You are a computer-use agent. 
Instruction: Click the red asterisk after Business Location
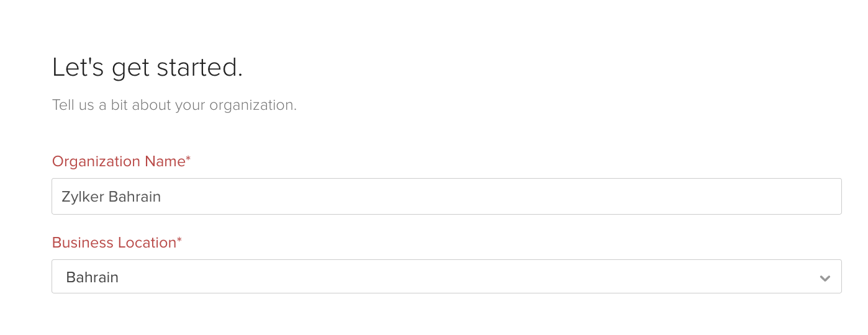[x=179, y=241]
